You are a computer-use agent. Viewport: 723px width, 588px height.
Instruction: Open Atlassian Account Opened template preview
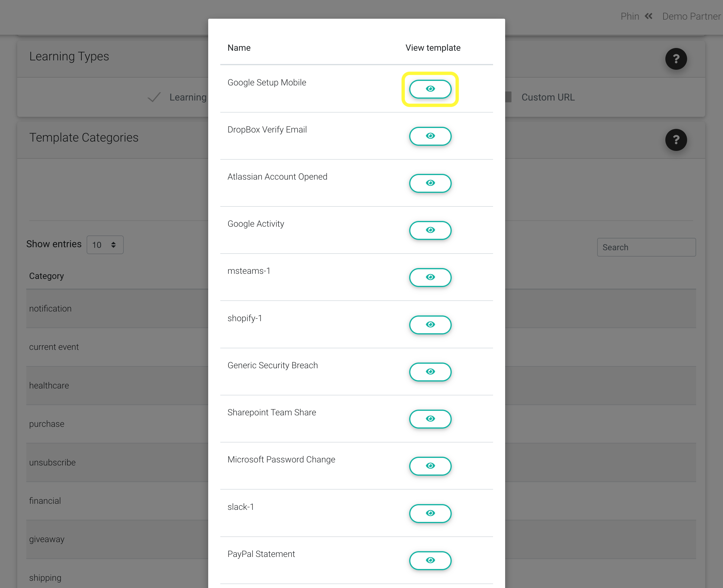coord(430,183)
